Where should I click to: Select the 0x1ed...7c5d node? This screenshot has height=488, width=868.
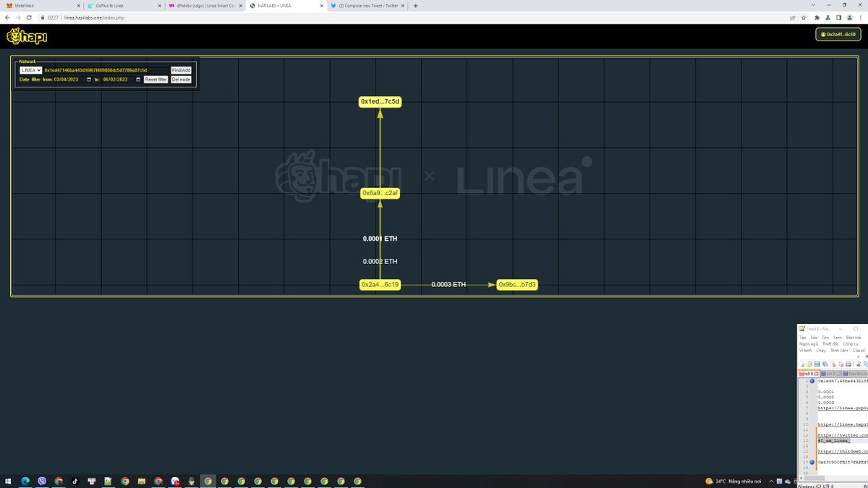coord(380,102)
